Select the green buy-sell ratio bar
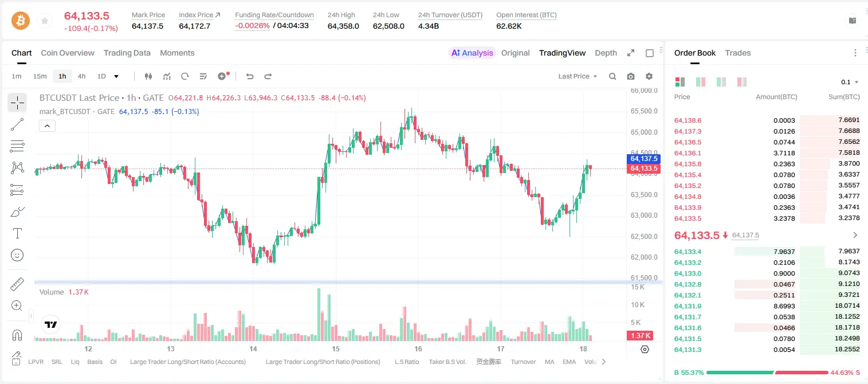Viewport: 868px width, 384px height. pyautogui.click(x=739, y=373)
